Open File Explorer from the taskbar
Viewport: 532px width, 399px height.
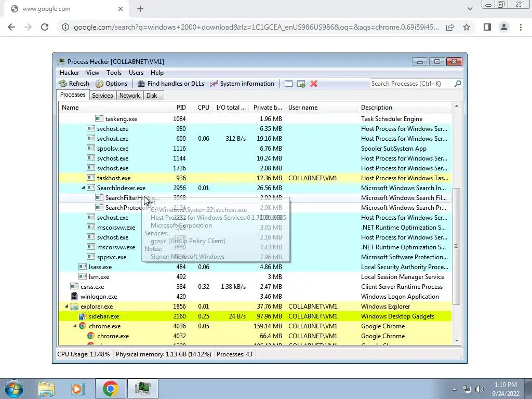pos(46,389)
